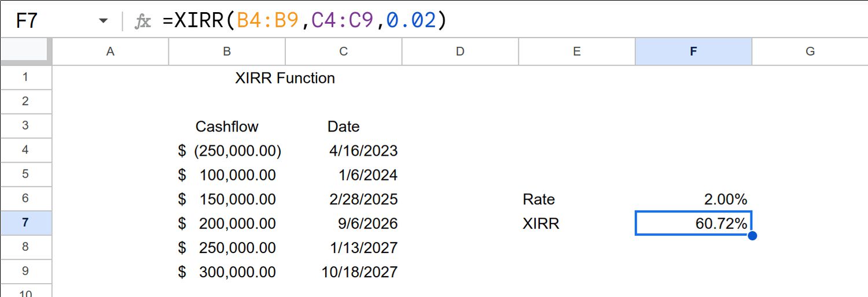Click the fx function icon
868x297 pixels.
click(142, 21)
